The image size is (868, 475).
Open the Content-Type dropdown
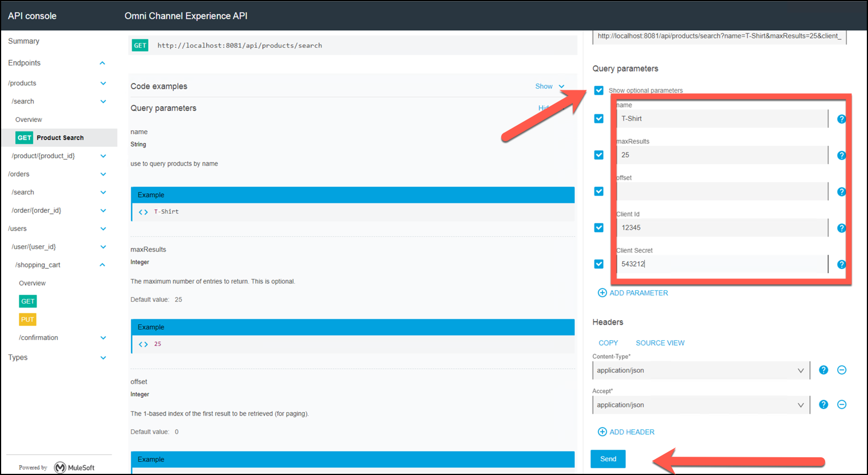tap(701, 370)
